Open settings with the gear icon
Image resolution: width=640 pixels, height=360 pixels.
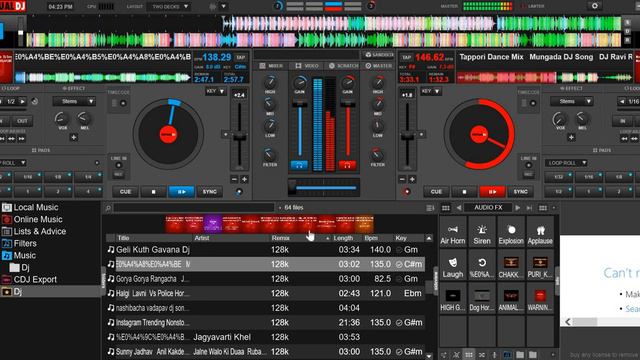click(595, 6)
